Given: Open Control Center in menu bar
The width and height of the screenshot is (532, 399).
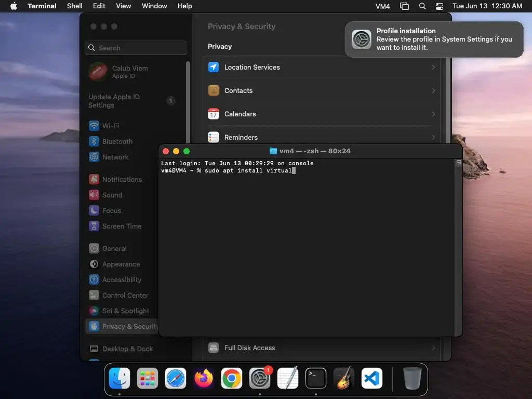Looking at the screenshot, I should [440, 6].
